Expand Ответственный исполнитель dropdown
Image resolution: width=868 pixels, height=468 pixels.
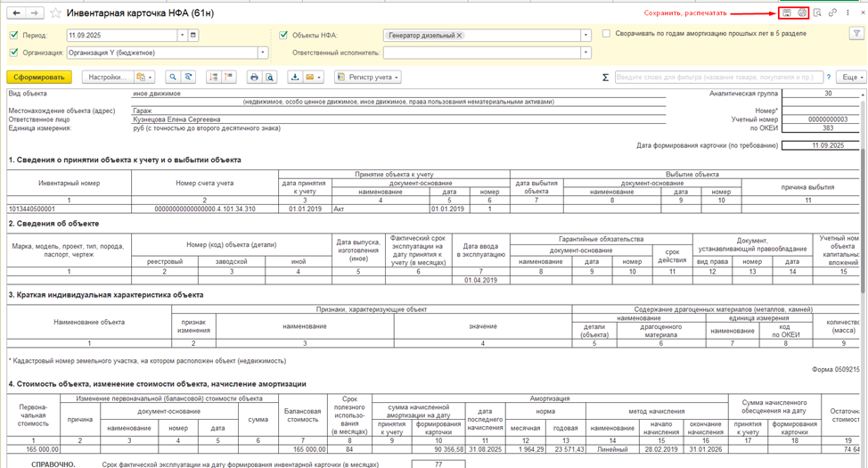pos(585,53)
